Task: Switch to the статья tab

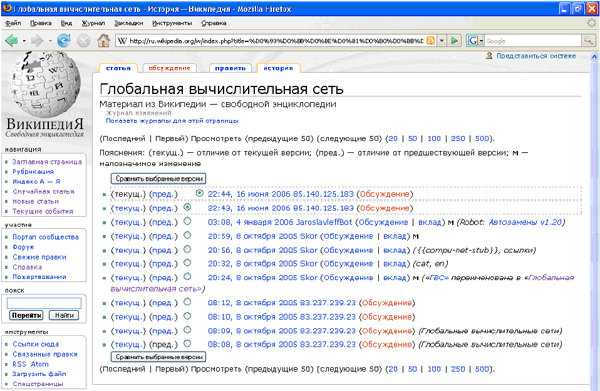Action: 118,68
